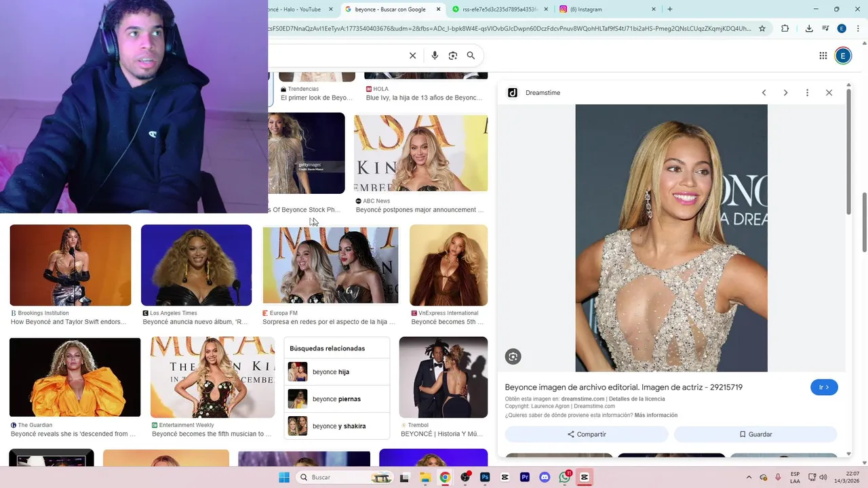
Task: Click the Dreamstime site favicon in panel header
Action: coord(513,93)
